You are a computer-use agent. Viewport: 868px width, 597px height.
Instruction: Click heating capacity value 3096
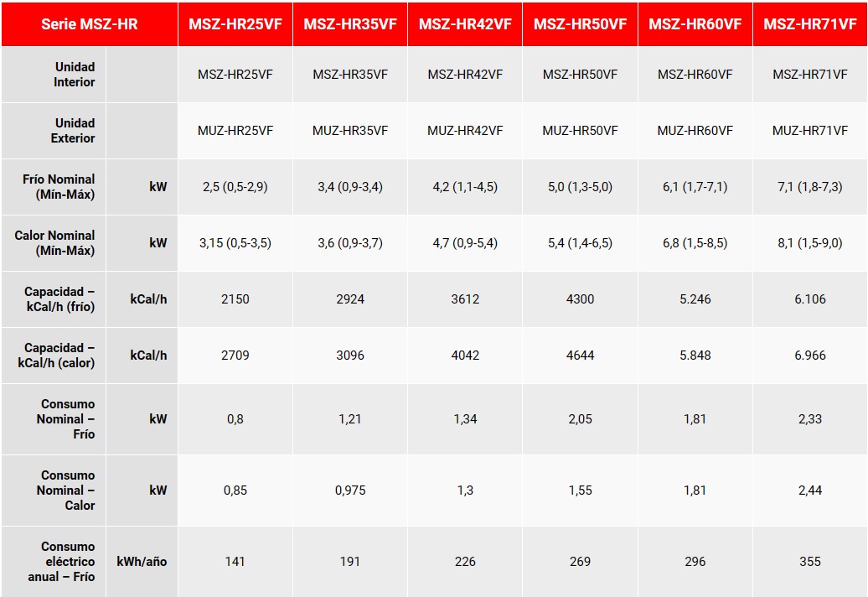point(350,356)
